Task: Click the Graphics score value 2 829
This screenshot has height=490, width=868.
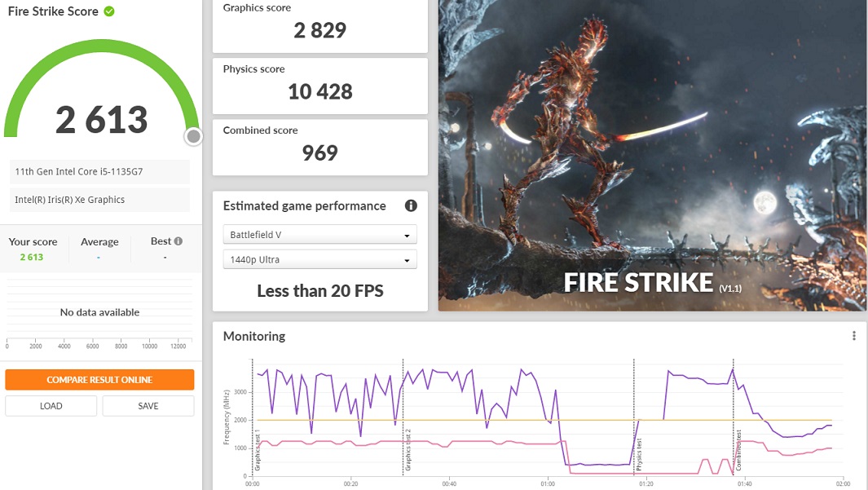Action: (x=320, y=30)
